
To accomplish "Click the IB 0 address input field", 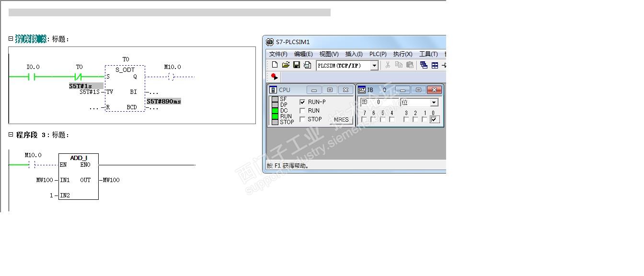I will pyautogui.click(x=379, y=102).
